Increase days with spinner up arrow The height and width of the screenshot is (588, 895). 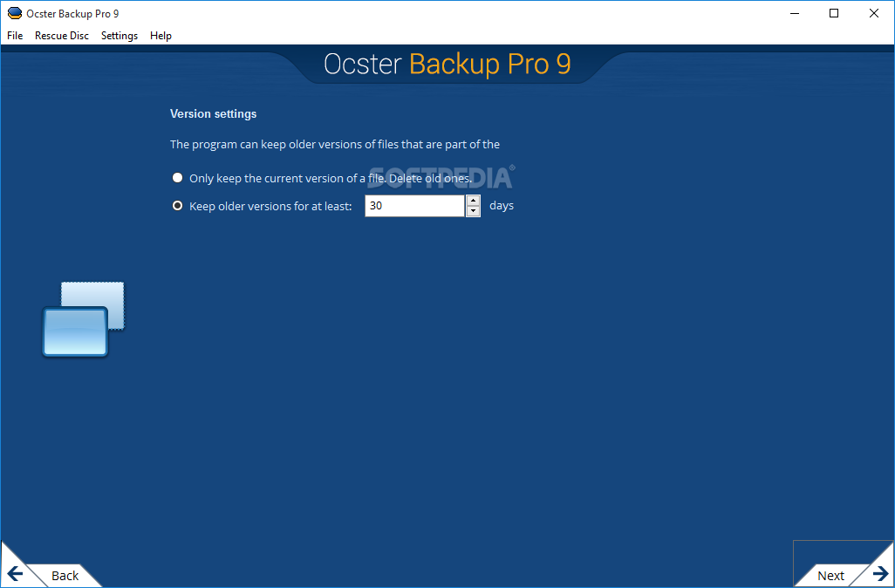click(x=473, y=201)
